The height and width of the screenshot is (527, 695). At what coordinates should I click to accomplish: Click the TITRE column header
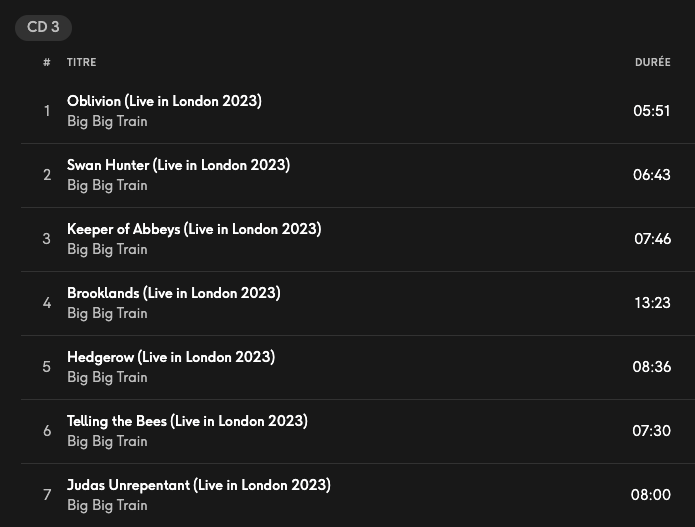pos(82,62)
